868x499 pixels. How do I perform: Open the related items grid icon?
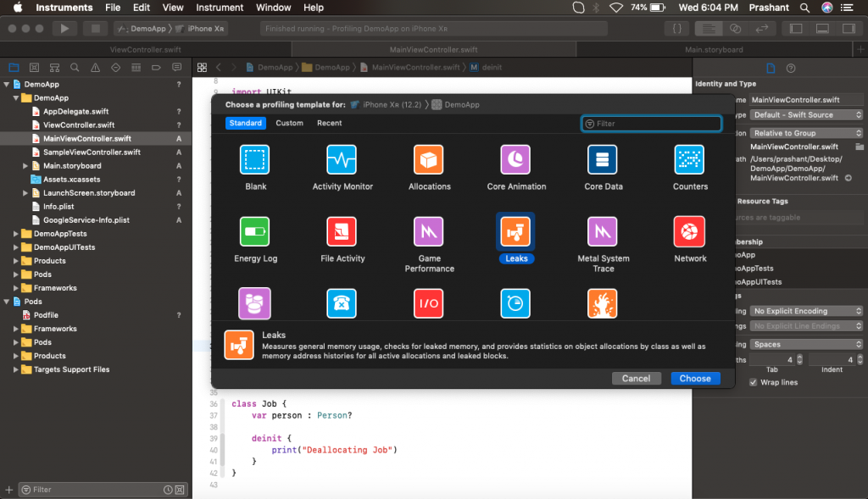pos(202,68)
